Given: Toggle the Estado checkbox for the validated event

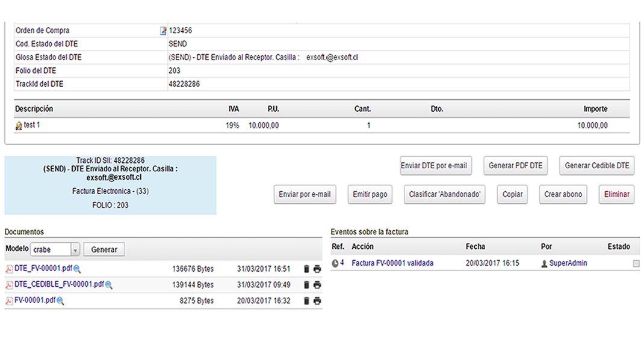Looking at the screenshot, I should pyautogui.click(x=636, y=264).
